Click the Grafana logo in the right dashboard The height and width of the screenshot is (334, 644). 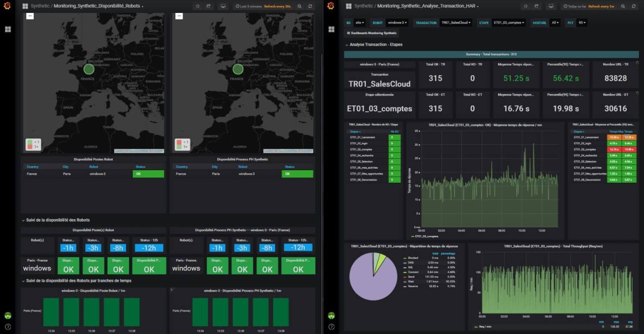331,6
